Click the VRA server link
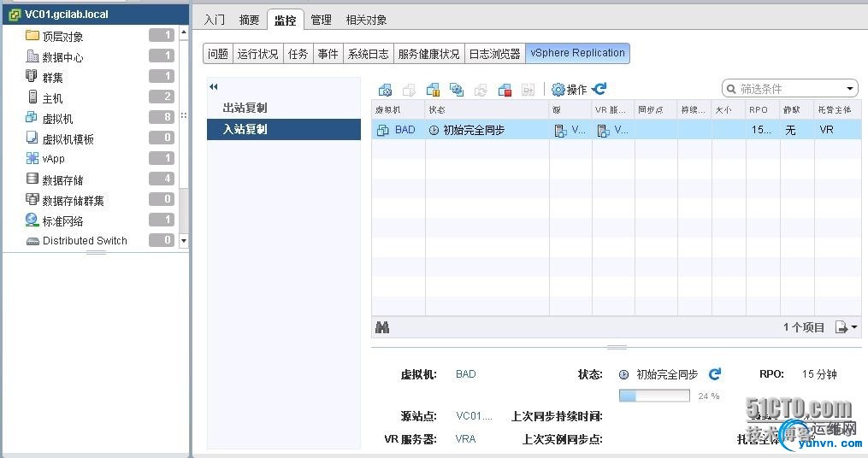 click(x=465, y=439)
